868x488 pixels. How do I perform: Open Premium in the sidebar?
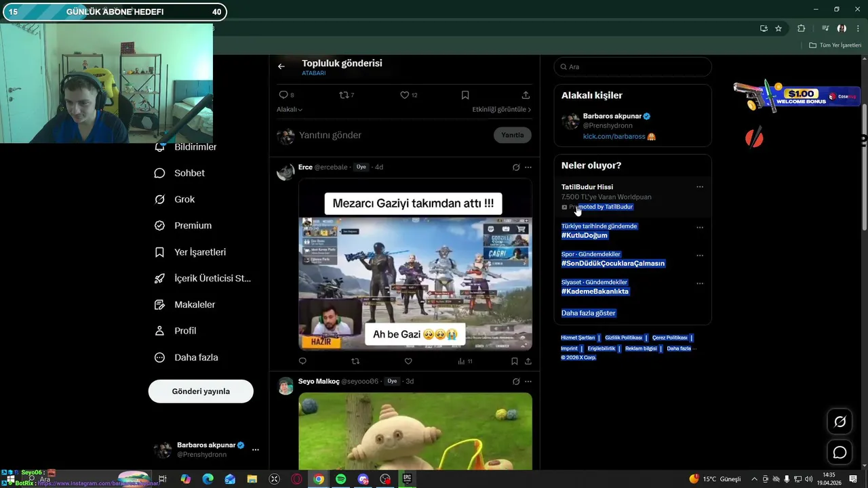click(x=183, y=226)
